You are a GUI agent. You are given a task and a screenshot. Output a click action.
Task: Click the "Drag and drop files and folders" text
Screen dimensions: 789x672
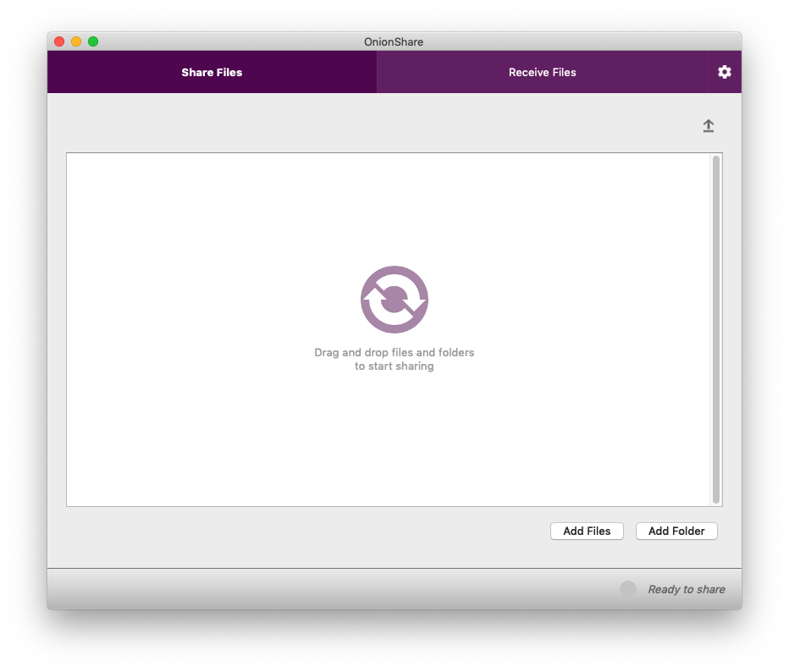(x=394, y=352)
